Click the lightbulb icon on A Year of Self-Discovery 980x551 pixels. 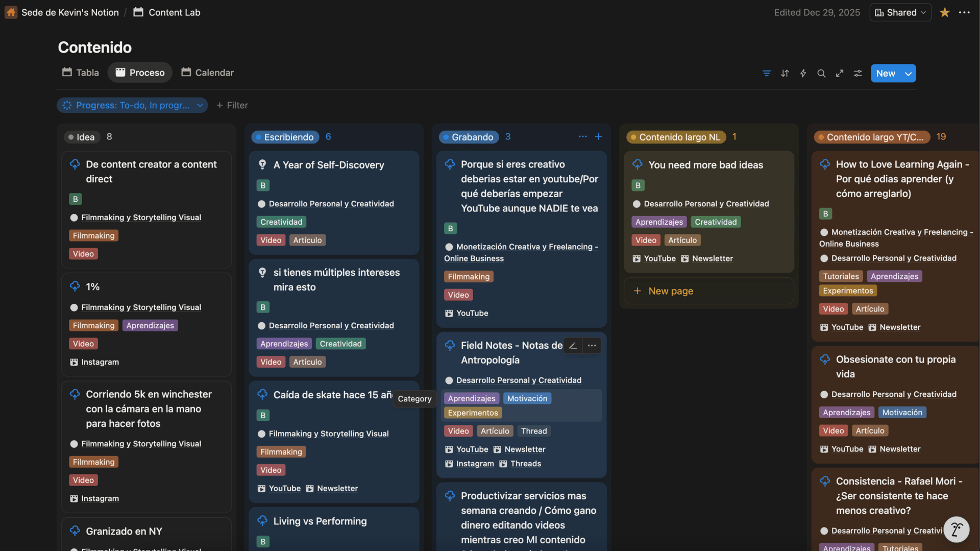click(262, 165)
